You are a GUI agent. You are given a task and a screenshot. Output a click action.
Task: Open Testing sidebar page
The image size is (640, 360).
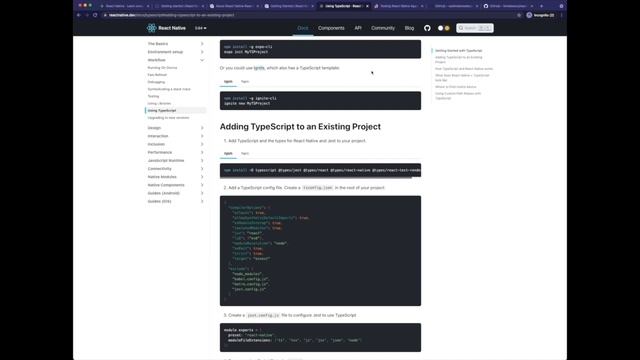point(153,96)
